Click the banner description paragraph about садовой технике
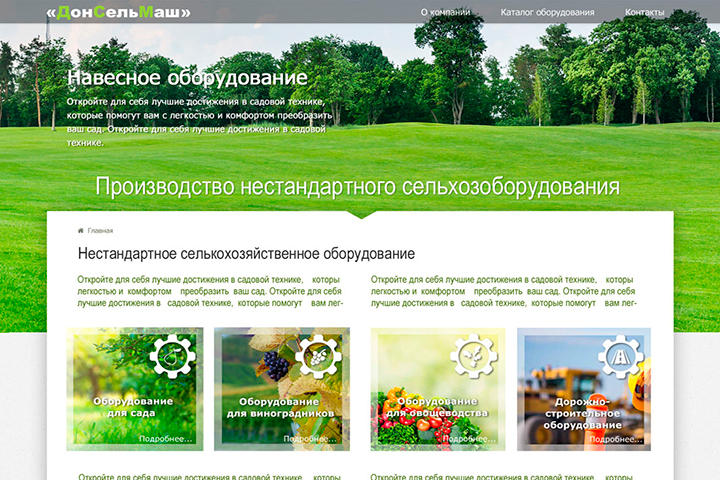 200,122
